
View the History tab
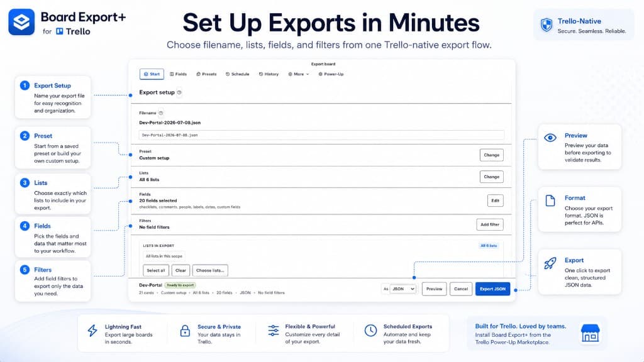[269, 74]
